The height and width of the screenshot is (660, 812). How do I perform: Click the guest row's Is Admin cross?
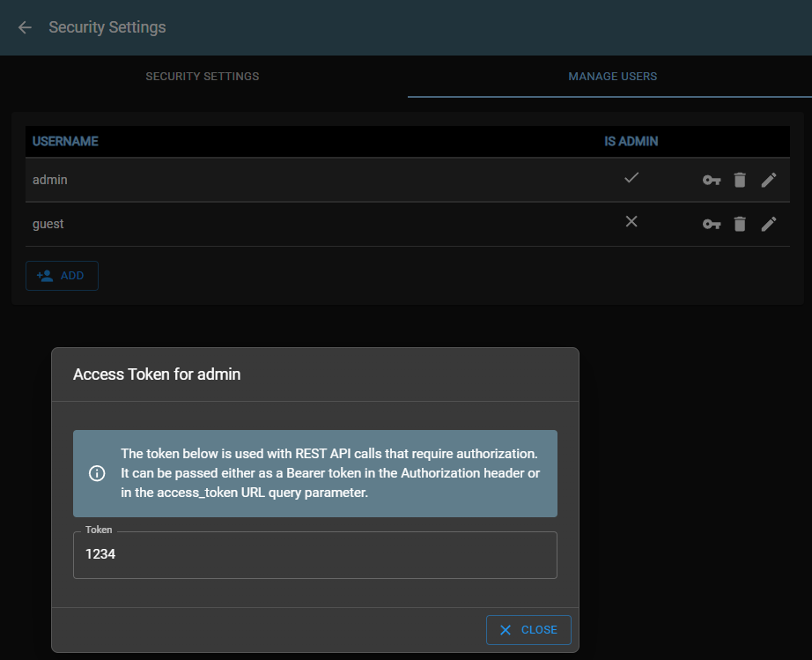tap(631, 222)
